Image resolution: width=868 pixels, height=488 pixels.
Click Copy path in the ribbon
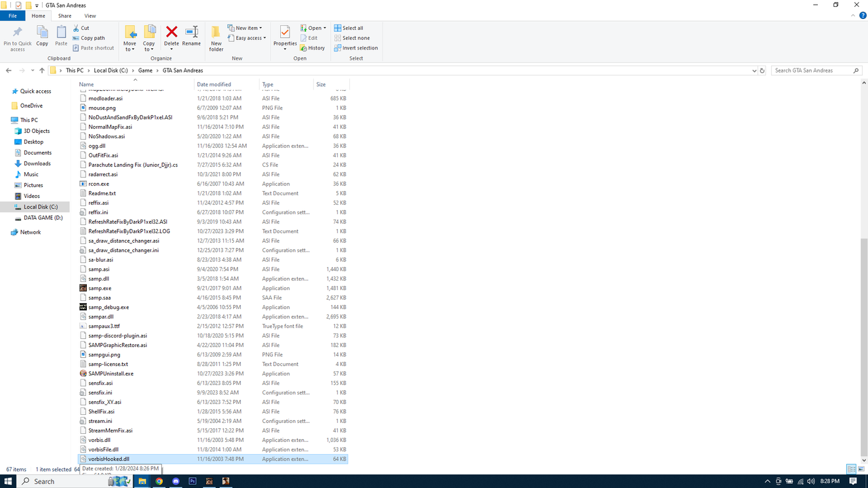(88, 38)
